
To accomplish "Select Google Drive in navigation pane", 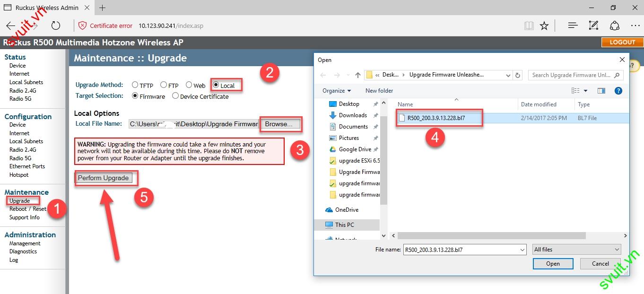I will 355,149.
